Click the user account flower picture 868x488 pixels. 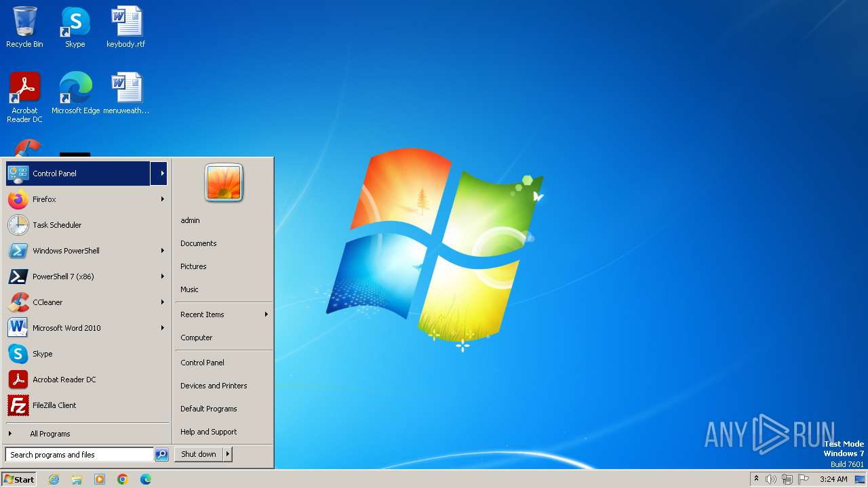pyautogui.click(x=224, y=182)
